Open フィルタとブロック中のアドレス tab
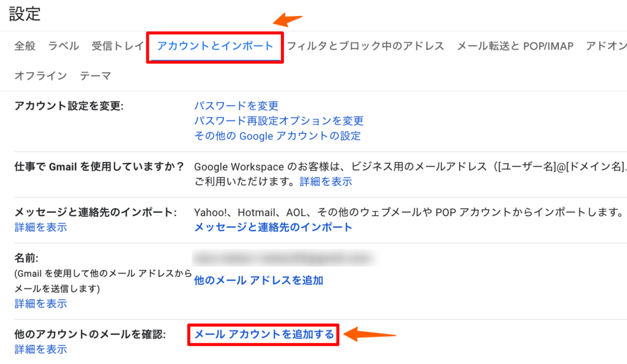Viewport: 627px width, 364px height. click(x=366, y=46)
